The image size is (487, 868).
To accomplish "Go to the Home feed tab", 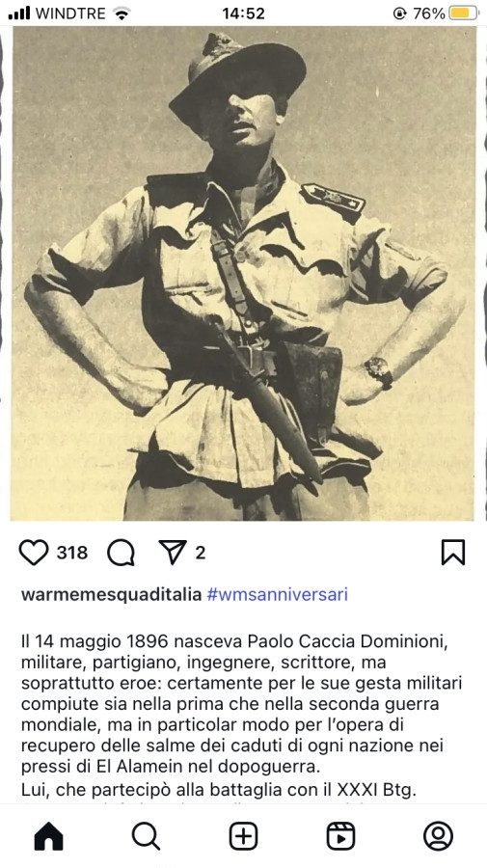I will (x=48, y=836).
